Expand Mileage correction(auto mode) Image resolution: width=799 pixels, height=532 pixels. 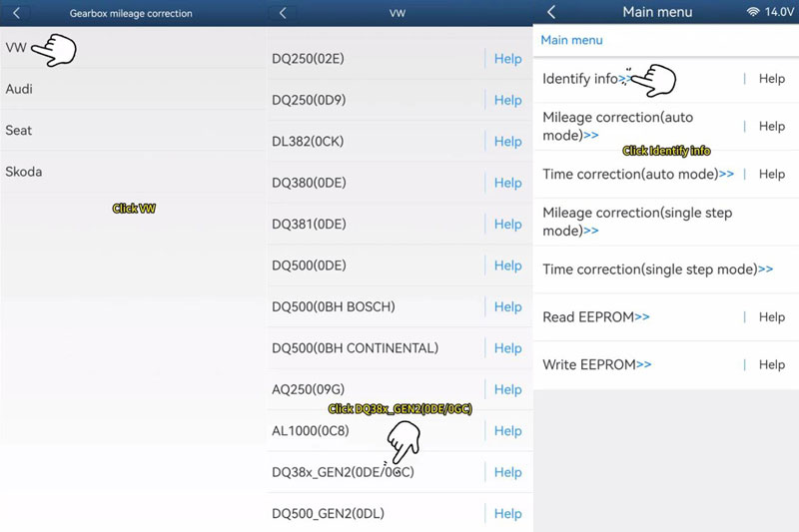(617, 126)
